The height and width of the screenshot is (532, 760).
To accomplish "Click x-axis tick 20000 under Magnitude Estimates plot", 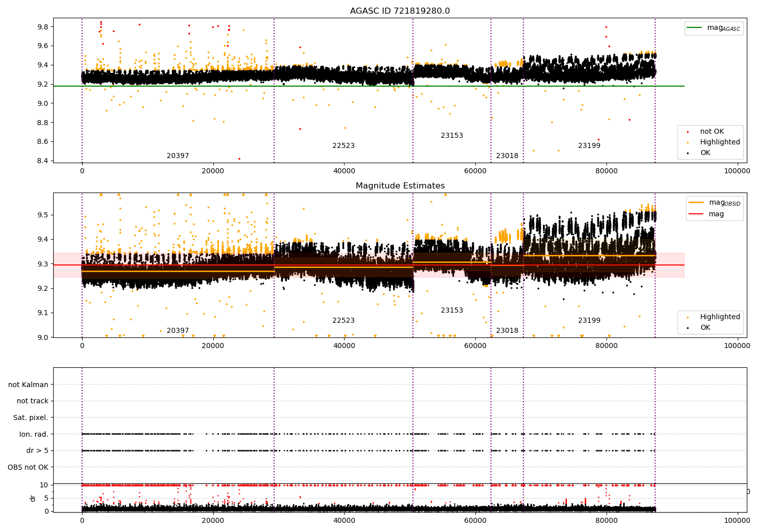I will (213, 346).
